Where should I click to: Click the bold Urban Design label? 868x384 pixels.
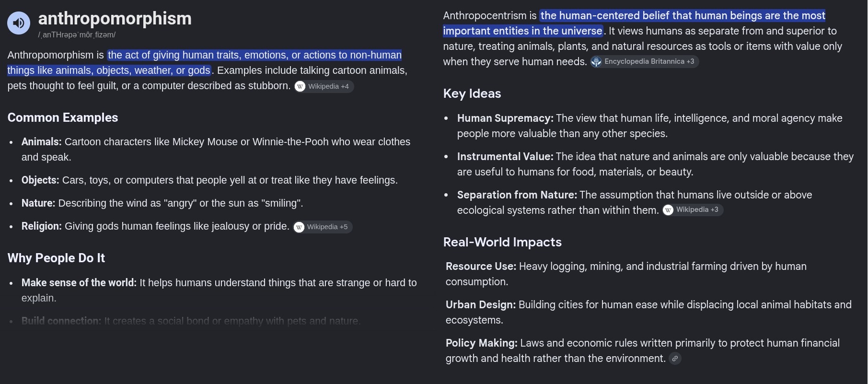pos(481,305)
